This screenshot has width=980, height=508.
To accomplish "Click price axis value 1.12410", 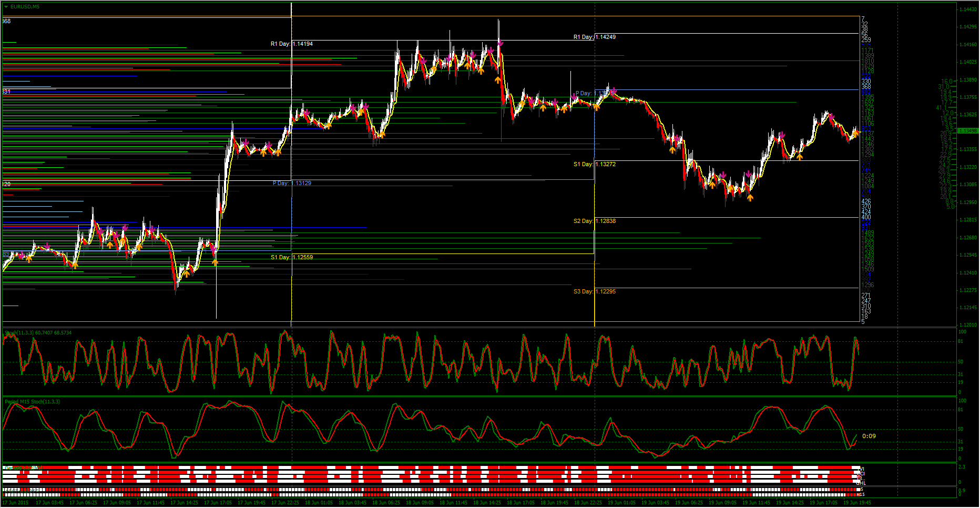I will (x=968, y=273).
